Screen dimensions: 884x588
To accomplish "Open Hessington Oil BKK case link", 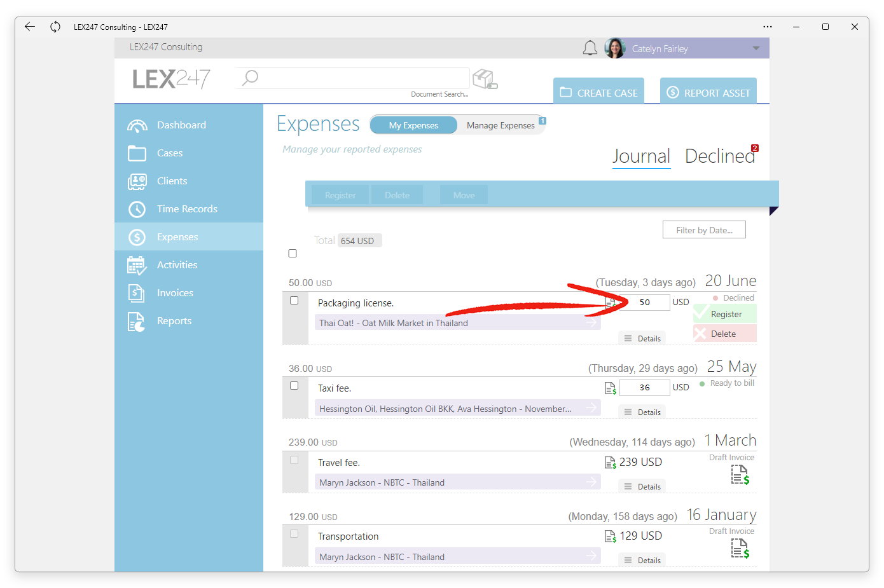I will point(457,408).
